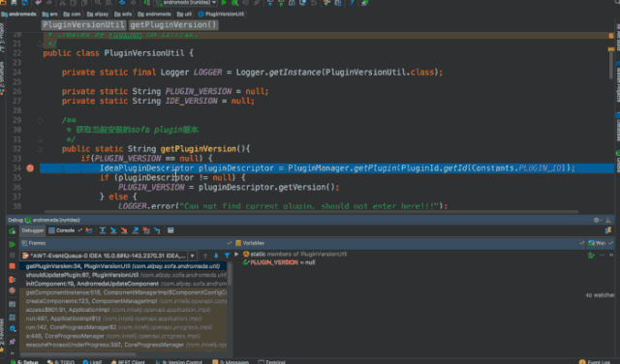Click the getPluginVersion() breadcrumb

[173, 25]
